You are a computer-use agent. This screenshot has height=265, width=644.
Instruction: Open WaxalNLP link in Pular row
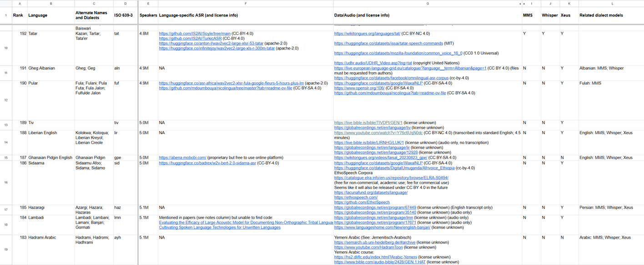pyautogui.click(x=378, y=83)
